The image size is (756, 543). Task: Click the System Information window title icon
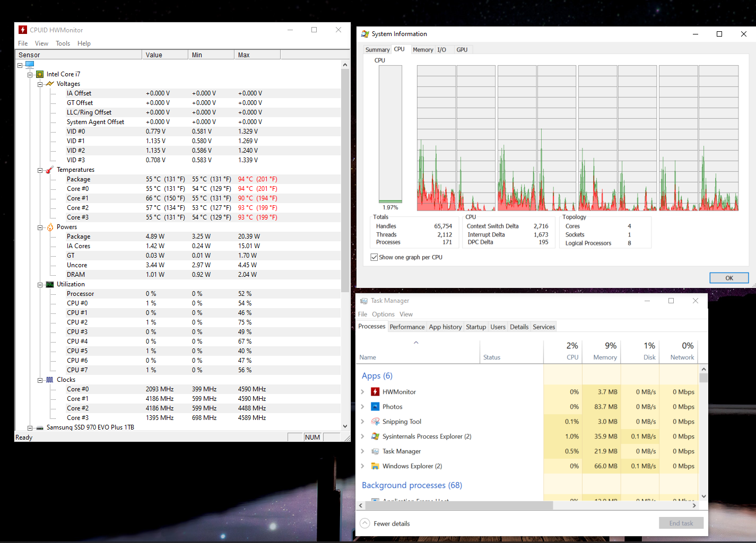pos(365,34)
